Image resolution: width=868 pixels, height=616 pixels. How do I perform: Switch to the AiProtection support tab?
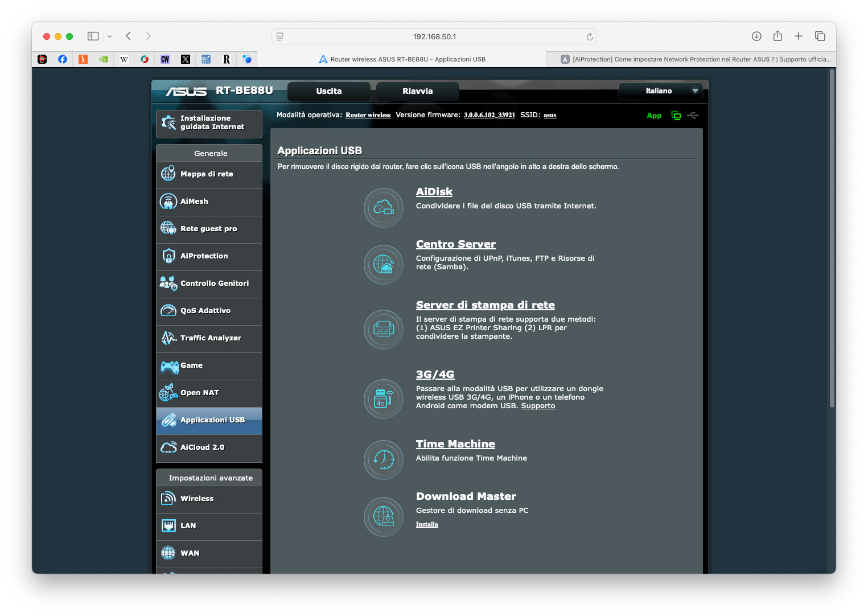(x=691, y=59)
